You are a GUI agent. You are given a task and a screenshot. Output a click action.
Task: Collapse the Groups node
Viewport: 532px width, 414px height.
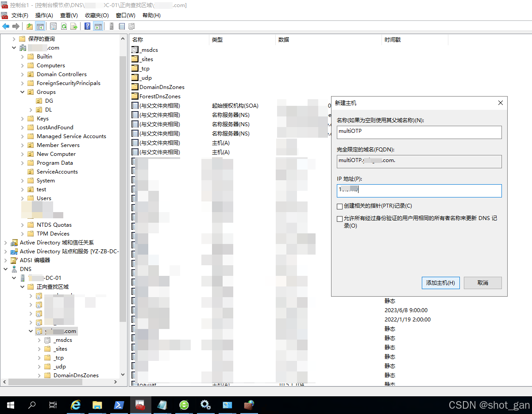pos(23,92)
